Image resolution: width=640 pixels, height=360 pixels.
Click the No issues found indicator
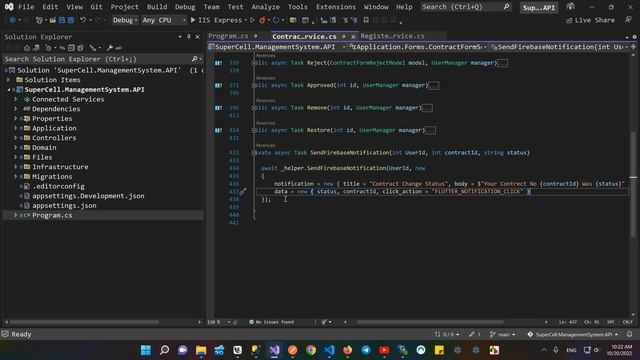(x=271, y=322)
